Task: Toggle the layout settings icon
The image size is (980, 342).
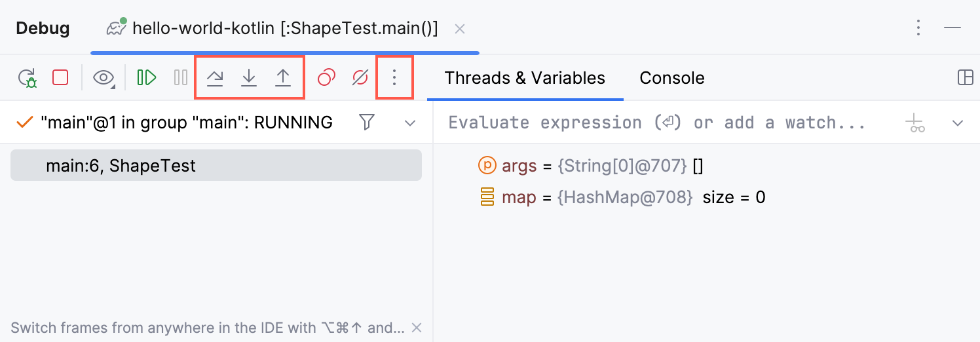Action: [965, 77]
